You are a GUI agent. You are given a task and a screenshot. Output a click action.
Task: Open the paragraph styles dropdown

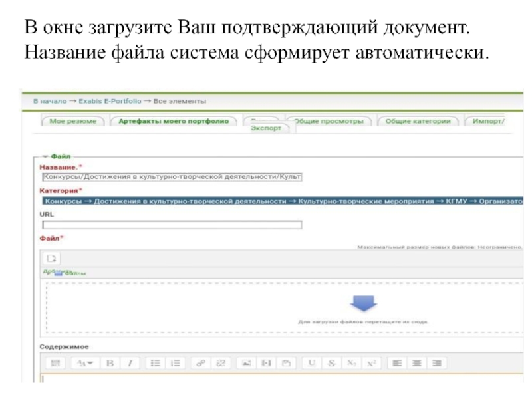[x=84, y=363]
